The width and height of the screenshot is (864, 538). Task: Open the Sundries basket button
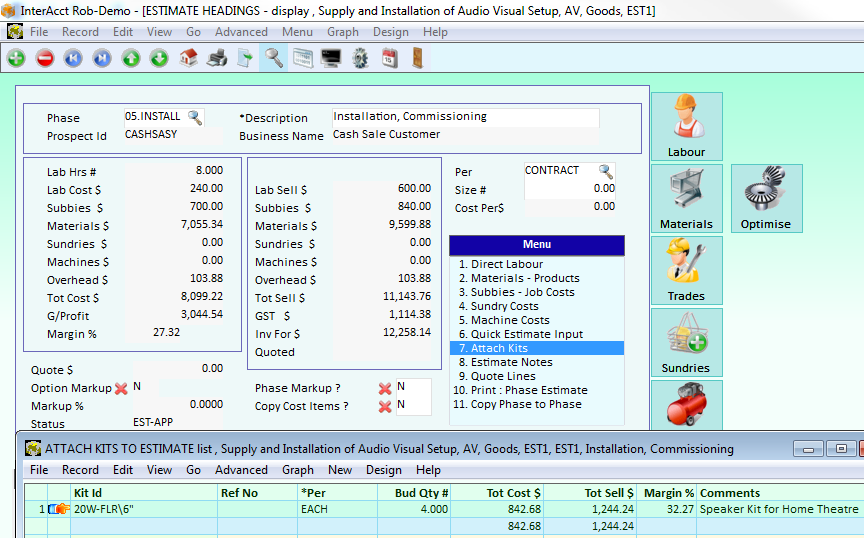[x=687, y=342]
